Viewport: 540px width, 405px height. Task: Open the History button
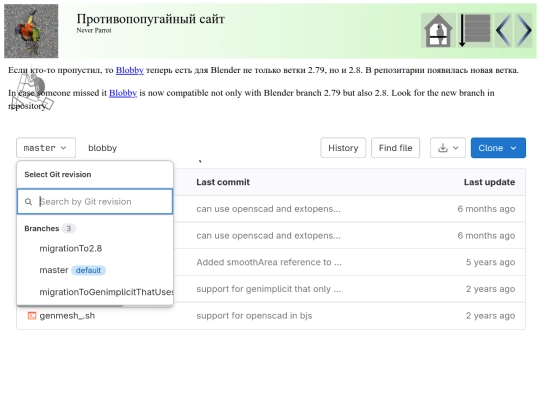[343, 148]
